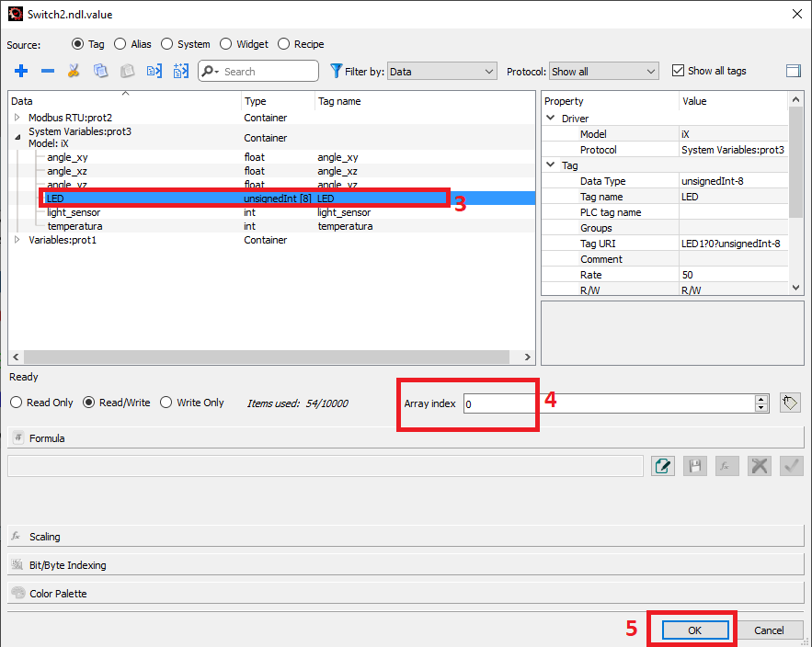Click the Array index input field

(x=609, y=403)
